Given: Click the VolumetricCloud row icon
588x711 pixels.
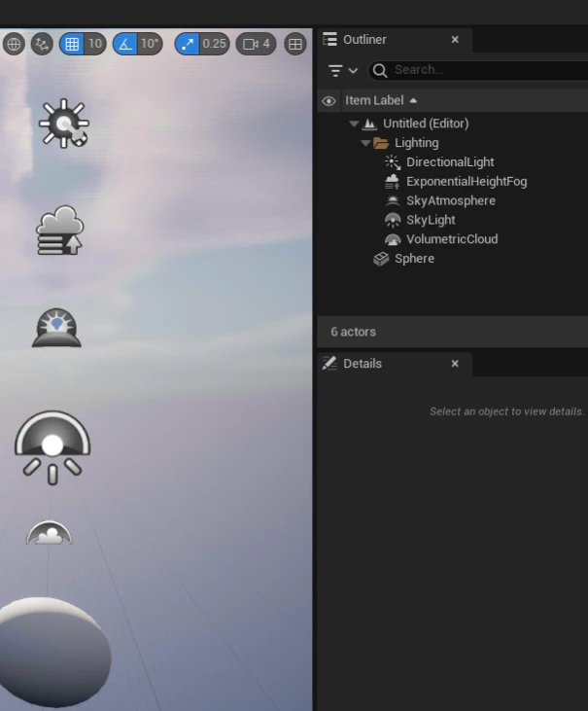Looking at the screenshot, I should click(x=393, y=239).
